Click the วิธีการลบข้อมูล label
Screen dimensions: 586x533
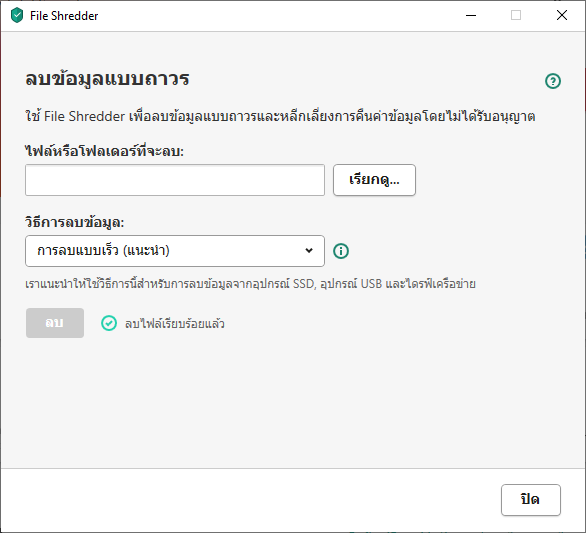pyautogui.click(x=75, y=222)
